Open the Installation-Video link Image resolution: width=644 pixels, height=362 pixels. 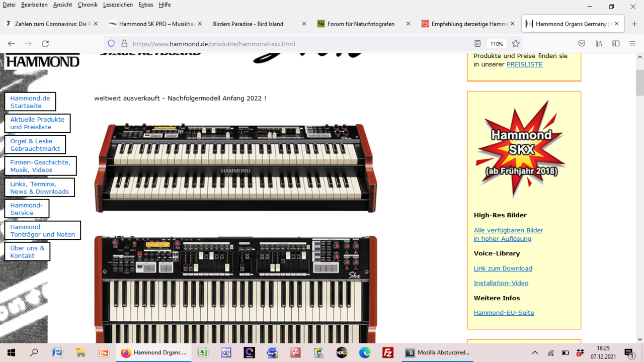(501, 283)
